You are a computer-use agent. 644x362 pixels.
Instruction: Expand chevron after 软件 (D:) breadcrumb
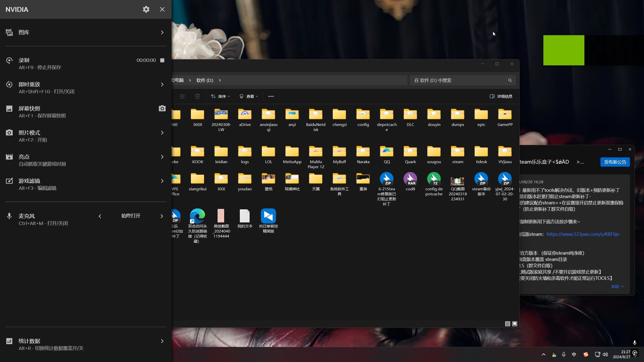pyautogui.click(x=220, y=80)
